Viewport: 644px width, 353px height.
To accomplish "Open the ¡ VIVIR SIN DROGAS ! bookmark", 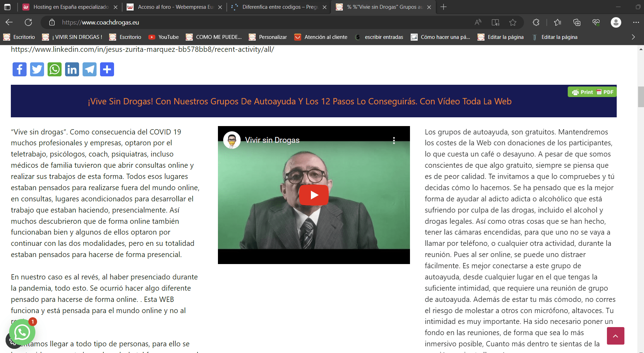I will coord(72,37).
